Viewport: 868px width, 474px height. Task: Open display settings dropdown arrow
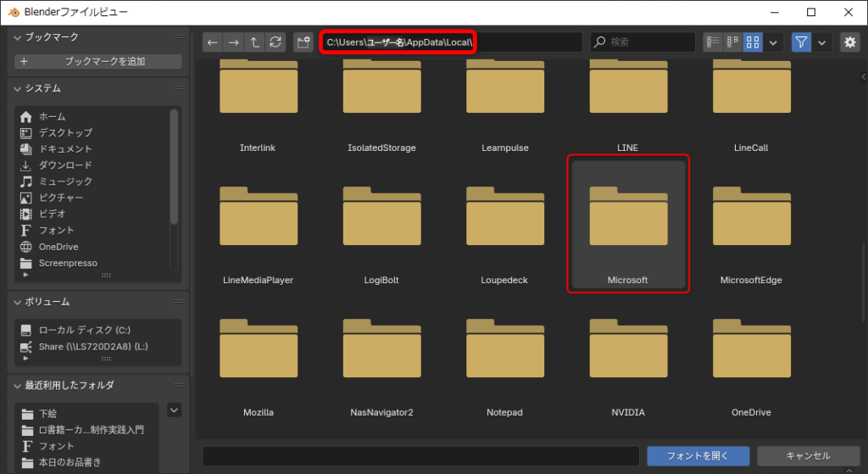click(x=773, y=42)
